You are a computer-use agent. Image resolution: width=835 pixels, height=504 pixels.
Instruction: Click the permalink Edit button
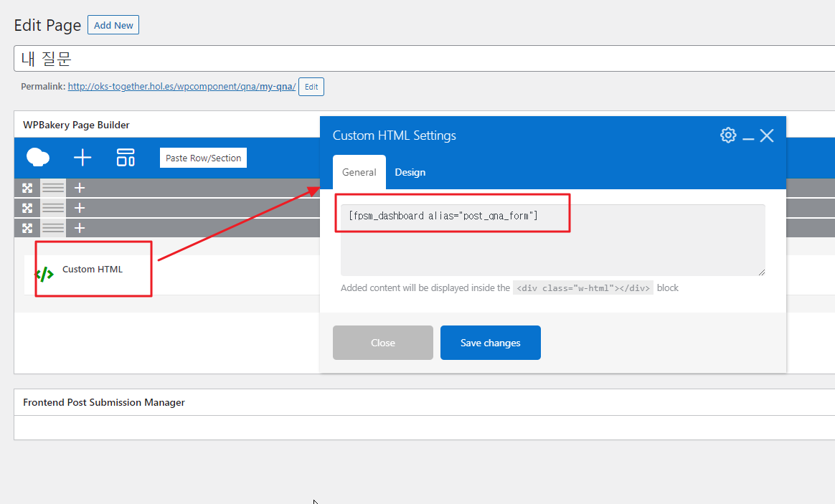tap(311, 87)
